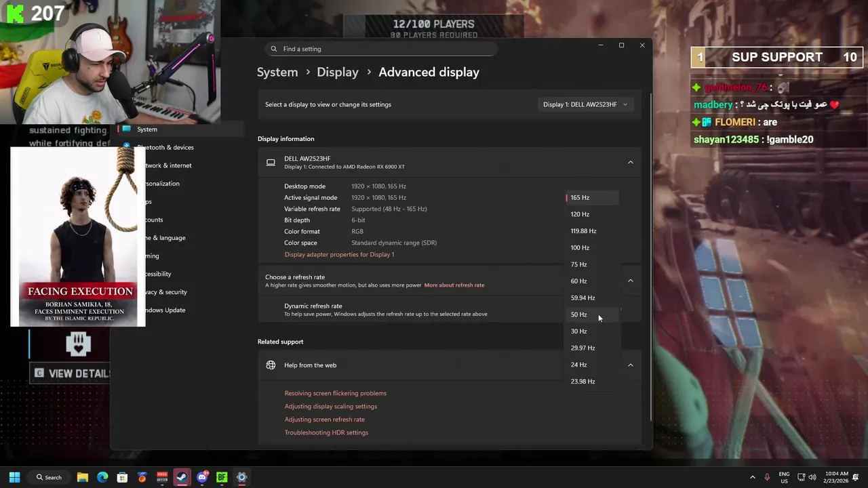868x488 pixels.
Task: Open the Display 1: DELL AW2523HF dropdown
Action: pyautogui.click(x=585, y=104)
